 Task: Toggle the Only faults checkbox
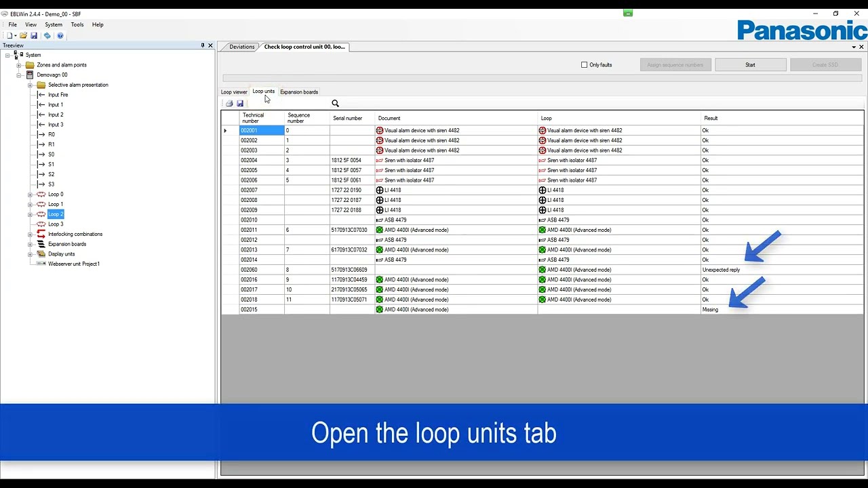[x=584, y=65]
